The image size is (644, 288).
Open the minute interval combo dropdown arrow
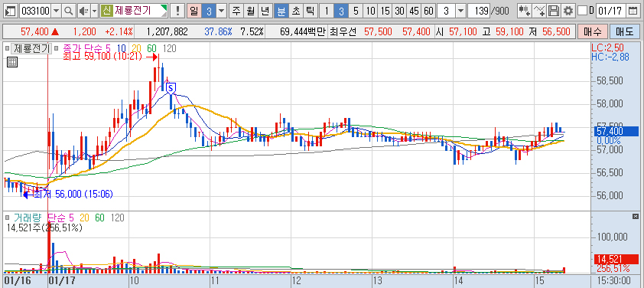pos(461,11)
